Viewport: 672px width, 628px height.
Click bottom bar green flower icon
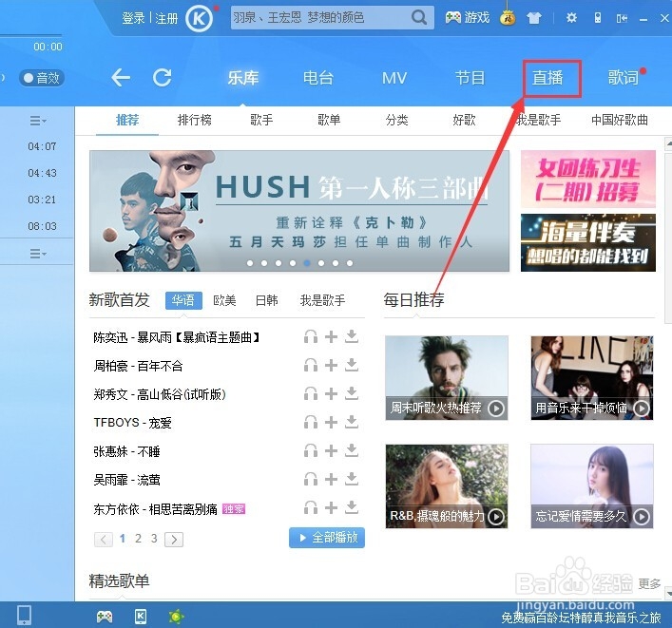(x=176, y=617)
